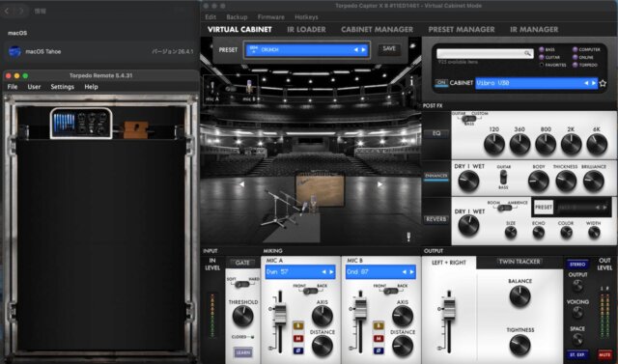The width and height of the screenshot is (618, 364).
Task: Toggle the cabinet ON switch
Action: [441, 83]
